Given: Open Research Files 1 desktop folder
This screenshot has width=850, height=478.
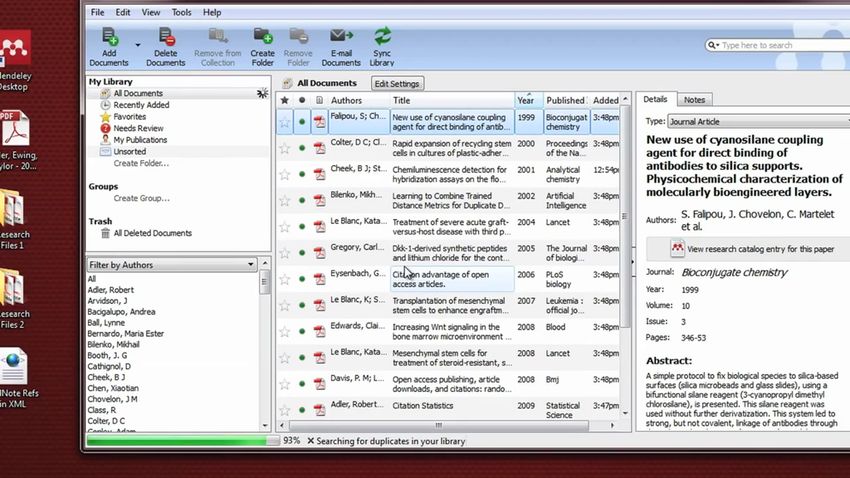Looking at the screenshot, I should point(14,219).
